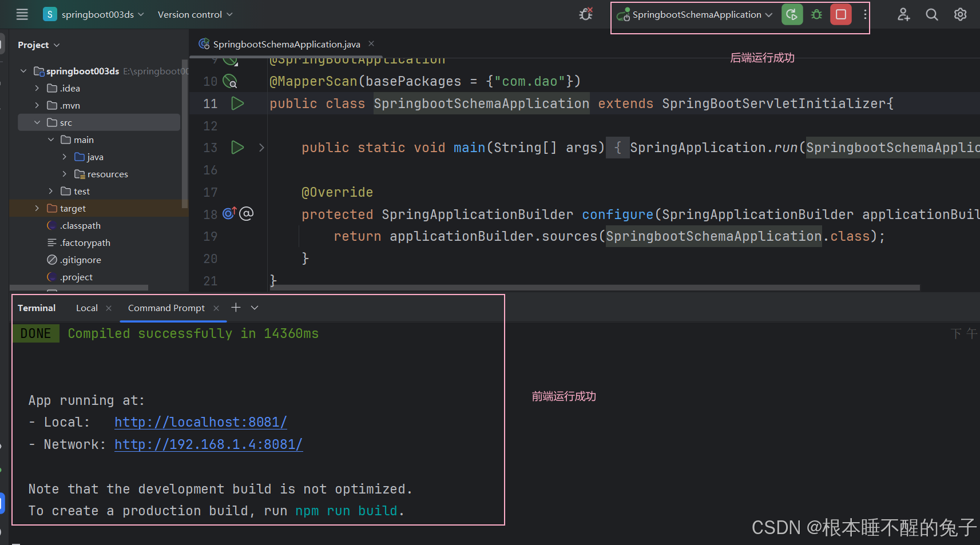
Task: Switch to the Local terminal tab
Action: pos(86,308)
